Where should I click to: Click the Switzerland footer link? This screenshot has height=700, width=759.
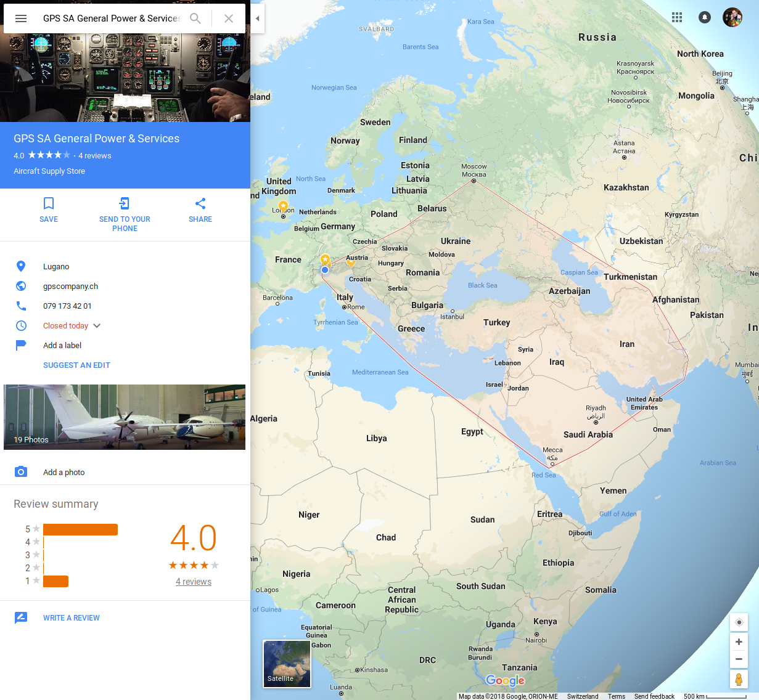pos(583,696)
